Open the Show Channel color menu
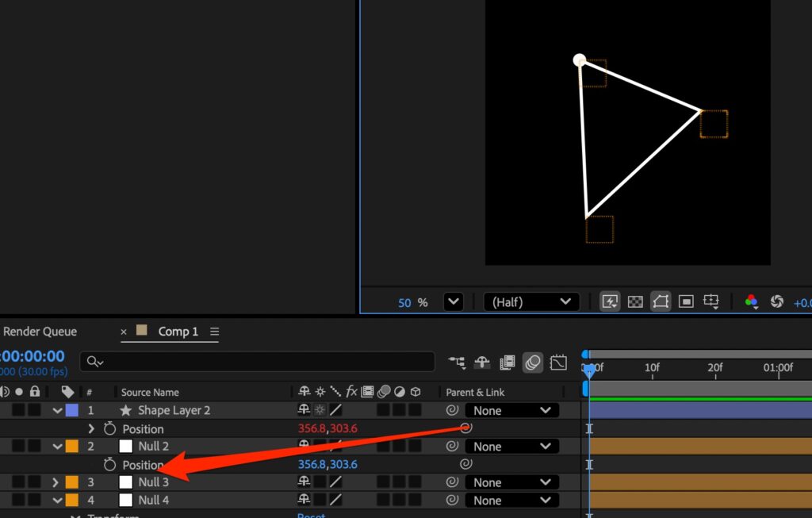This screenshot has height=518, width=812. point(751,301)
